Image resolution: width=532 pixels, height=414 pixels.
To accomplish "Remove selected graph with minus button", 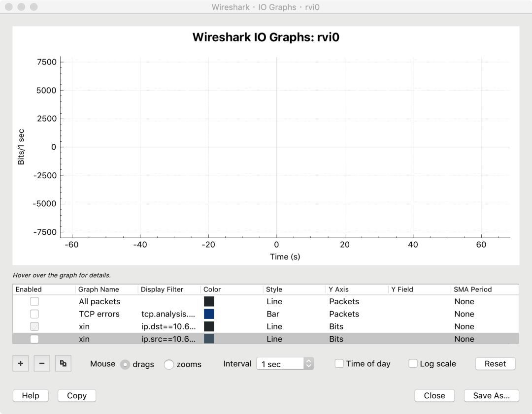I will (x=42, y=363).
